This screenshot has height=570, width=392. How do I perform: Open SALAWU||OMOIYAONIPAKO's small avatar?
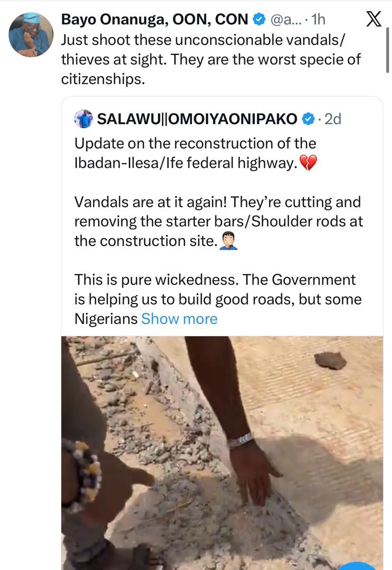(x=84, y=119)
